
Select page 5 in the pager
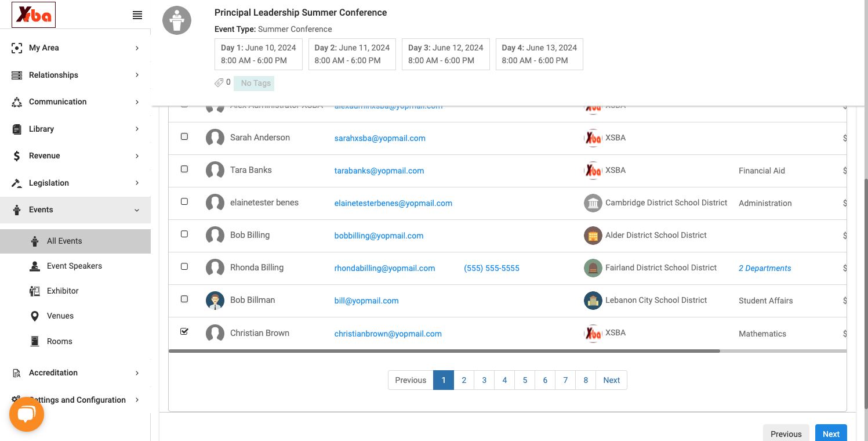[525, 381]
